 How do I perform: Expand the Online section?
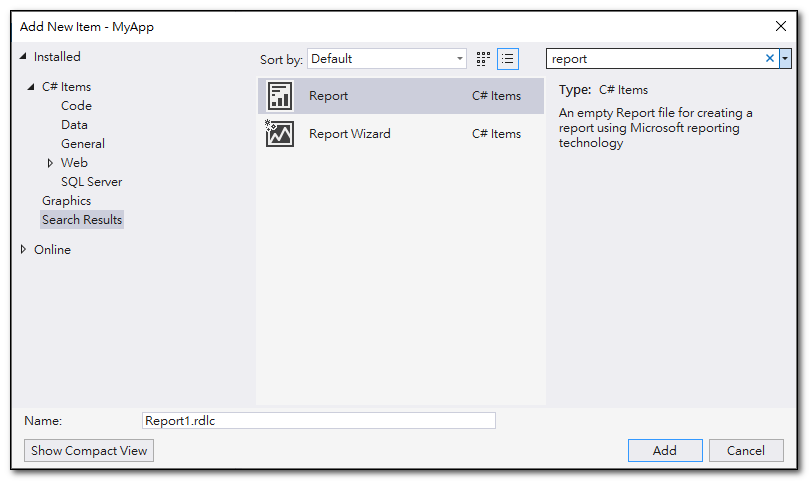24,250
